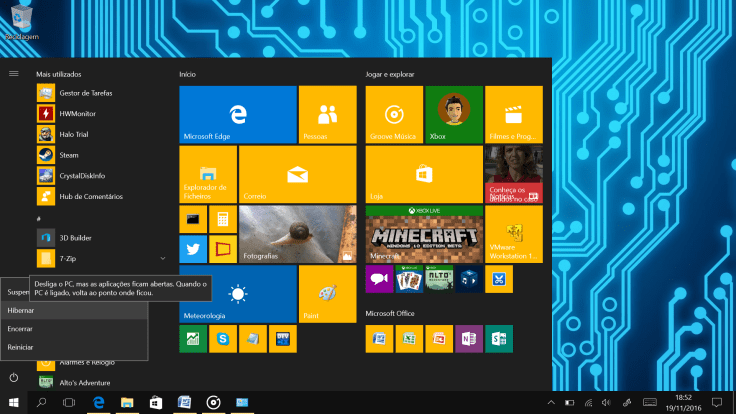The width and height of the screenshot is (736, 414).
Task: Expand the 7-Zip folder chevron
Action: [162, 259]
